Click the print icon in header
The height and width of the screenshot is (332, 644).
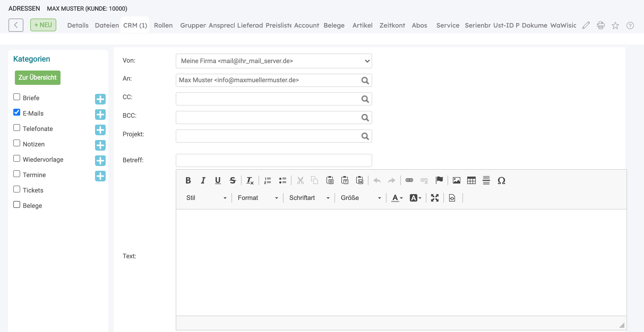click(601, 25)
